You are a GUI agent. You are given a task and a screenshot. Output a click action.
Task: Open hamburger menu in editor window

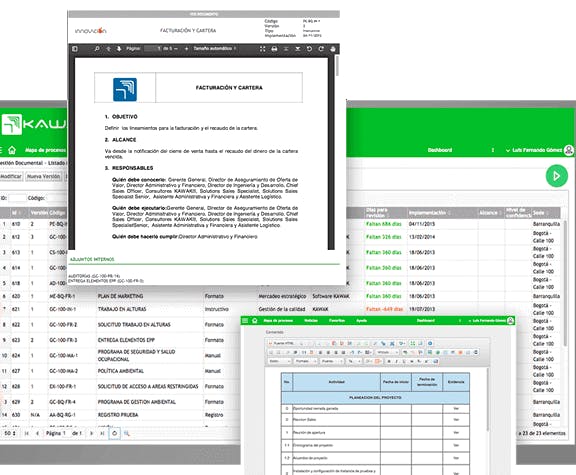245,321
